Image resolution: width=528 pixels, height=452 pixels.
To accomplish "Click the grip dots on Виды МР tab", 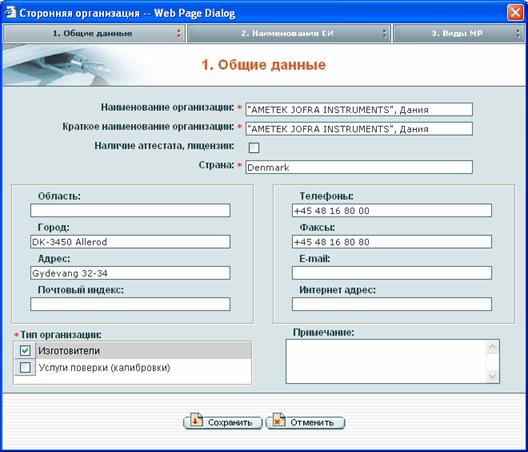I will click(x=518, y=33).
